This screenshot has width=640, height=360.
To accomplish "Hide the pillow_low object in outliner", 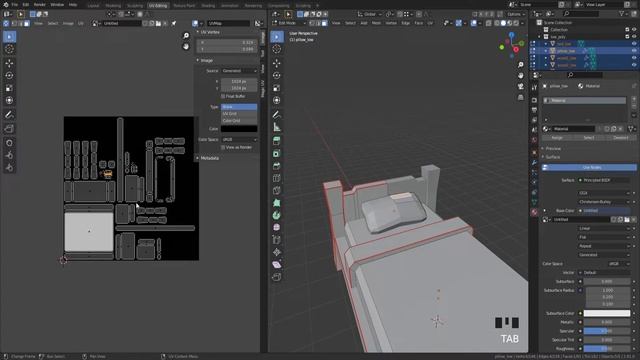I will 634,51.
